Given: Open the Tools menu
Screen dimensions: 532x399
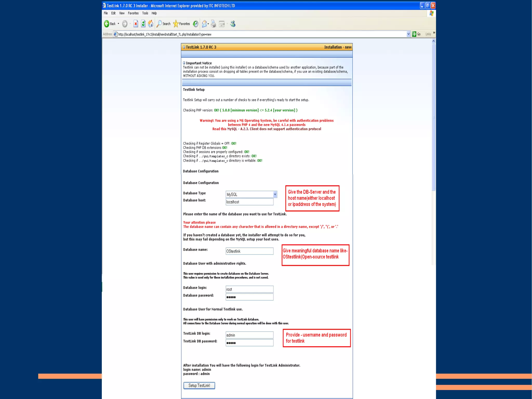Looking at the screenshot, I should tap(145, 13).
